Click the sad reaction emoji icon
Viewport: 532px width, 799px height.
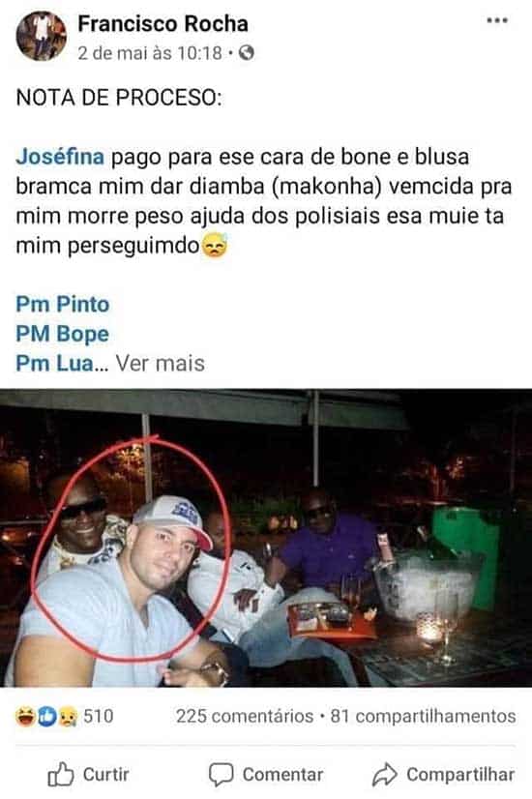(68, 717)
